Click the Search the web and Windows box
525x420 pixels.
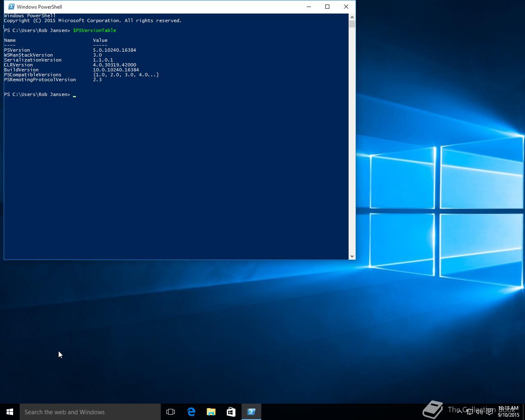pyautogui.click(x=90, y=412)
